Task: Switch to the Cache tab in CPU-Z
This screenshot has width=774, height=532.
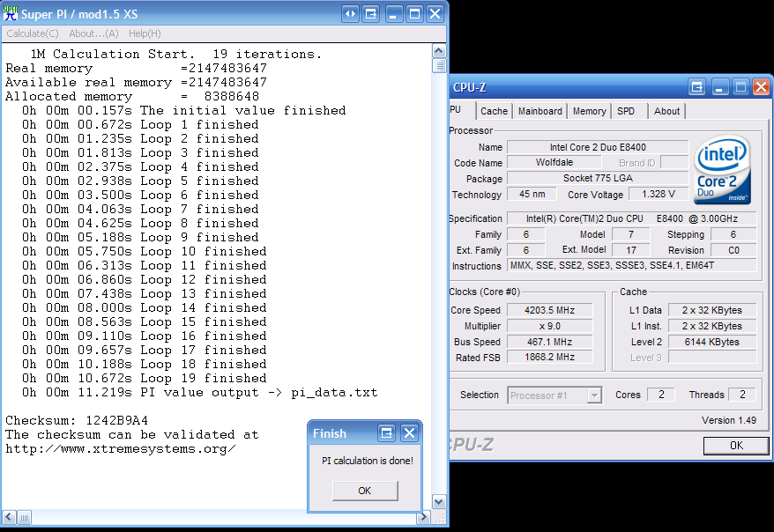Action: [495, 112]
